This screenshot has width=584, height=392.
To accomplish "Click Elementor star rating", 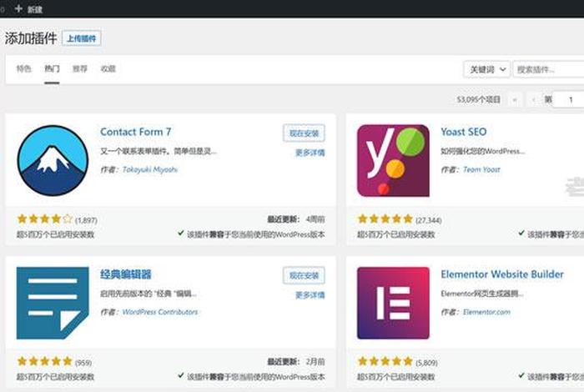I will tap(385, 361).
